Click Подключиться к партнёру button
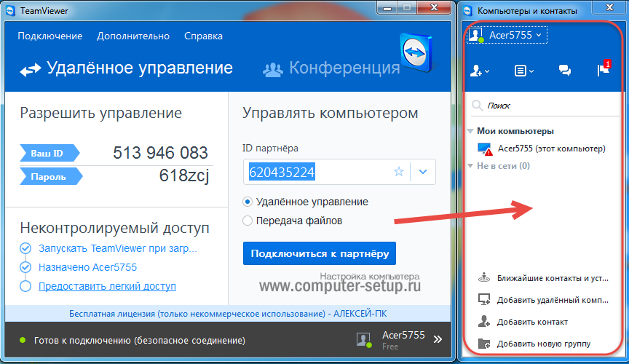 320,253
